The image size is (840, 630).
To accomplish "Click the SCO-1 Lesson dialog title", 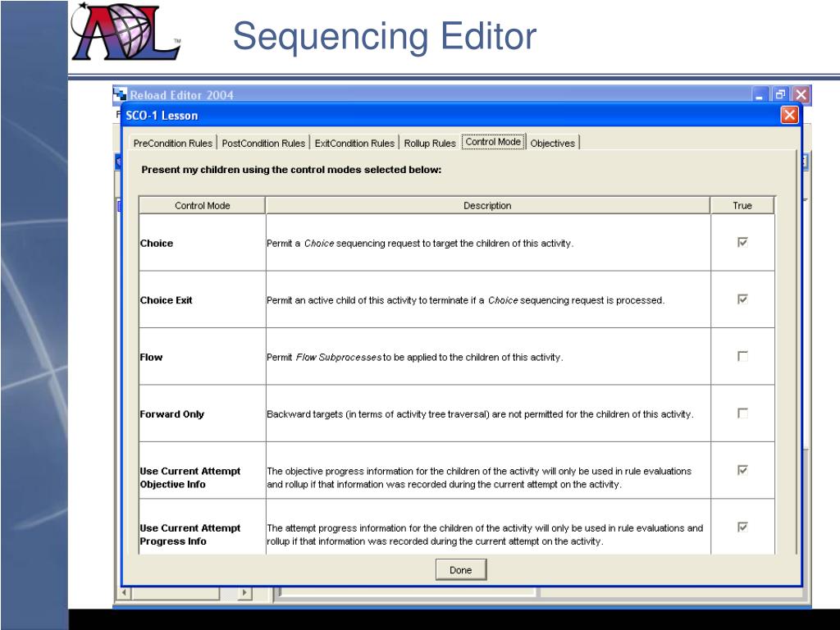I will 162,115.
